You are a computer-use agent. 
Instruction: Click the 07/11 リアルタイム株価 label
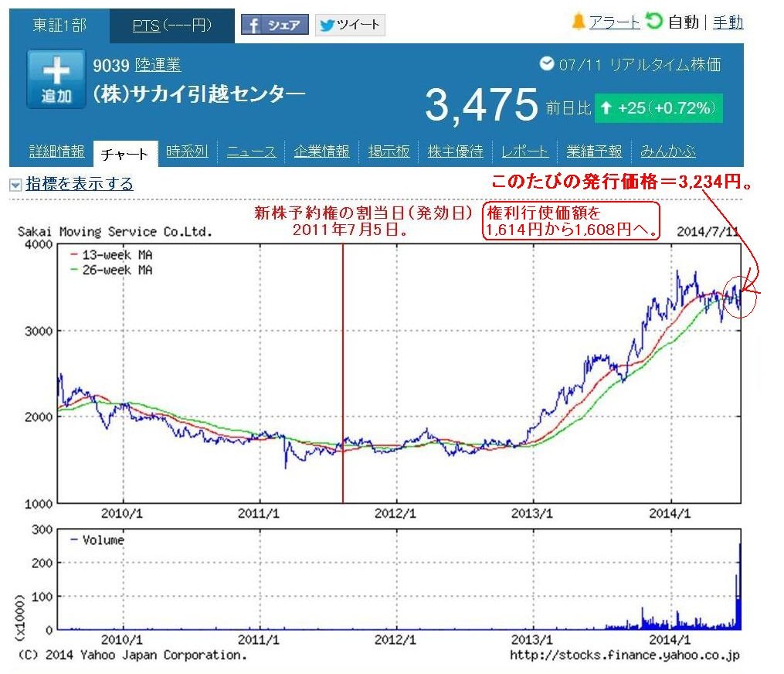(x=640, y=65)
